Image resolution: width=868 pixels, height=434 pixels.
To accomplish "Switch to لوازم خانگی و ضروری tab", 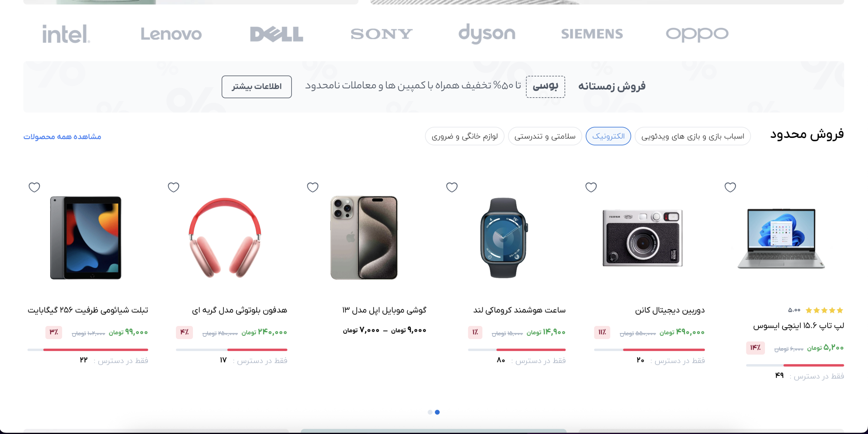I will 465,136.
